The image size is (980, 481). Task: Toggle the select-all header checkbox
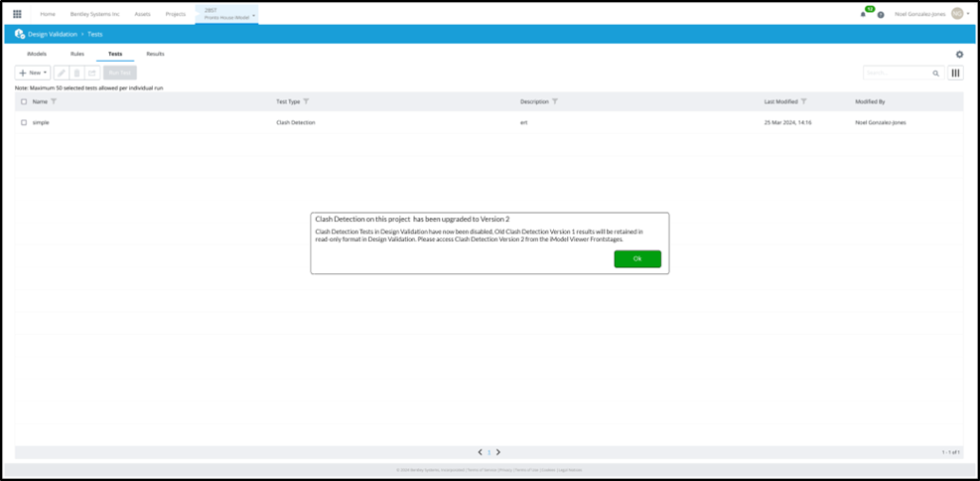(24, 101)
